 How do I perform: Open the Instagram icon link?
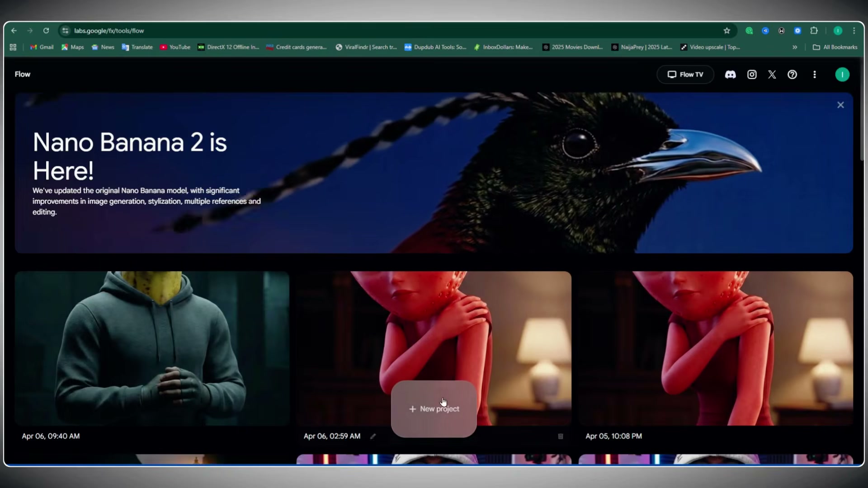pos(752,75)
